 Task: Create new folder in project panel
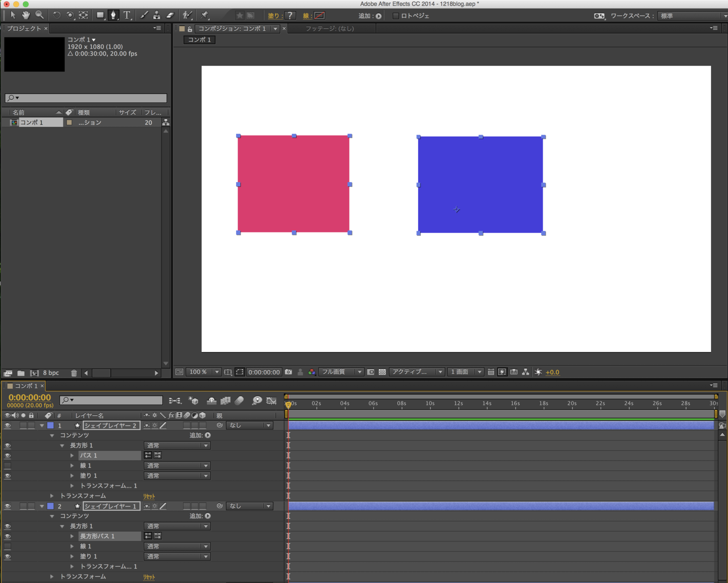(x=21, y=373)
